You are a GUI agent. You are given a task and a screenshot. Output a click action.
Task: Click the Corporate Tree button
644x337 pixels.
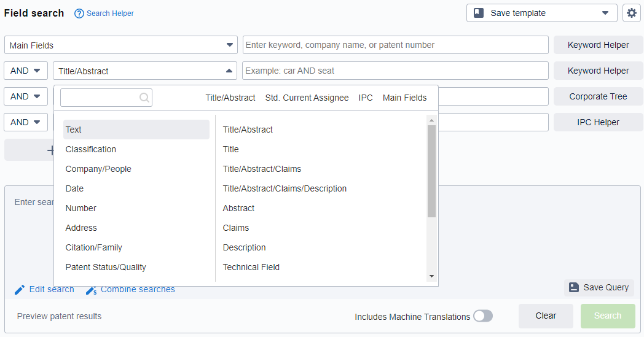pos(598,96)
